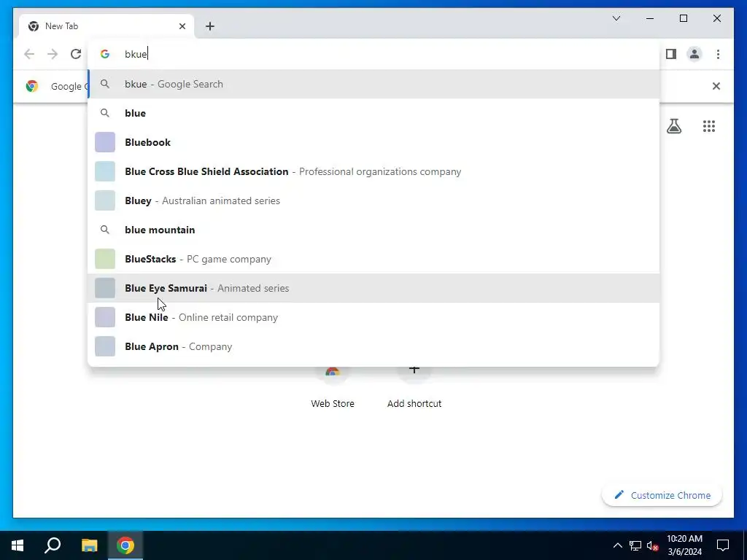This screenshot has width=747, height=560.
Task: Click the muted volume tray icon
Action: [x=653, y=545]
